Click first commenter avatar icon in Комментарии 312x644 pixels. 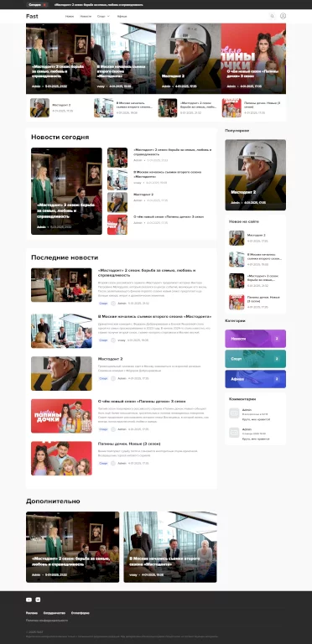tap(234, 413)
